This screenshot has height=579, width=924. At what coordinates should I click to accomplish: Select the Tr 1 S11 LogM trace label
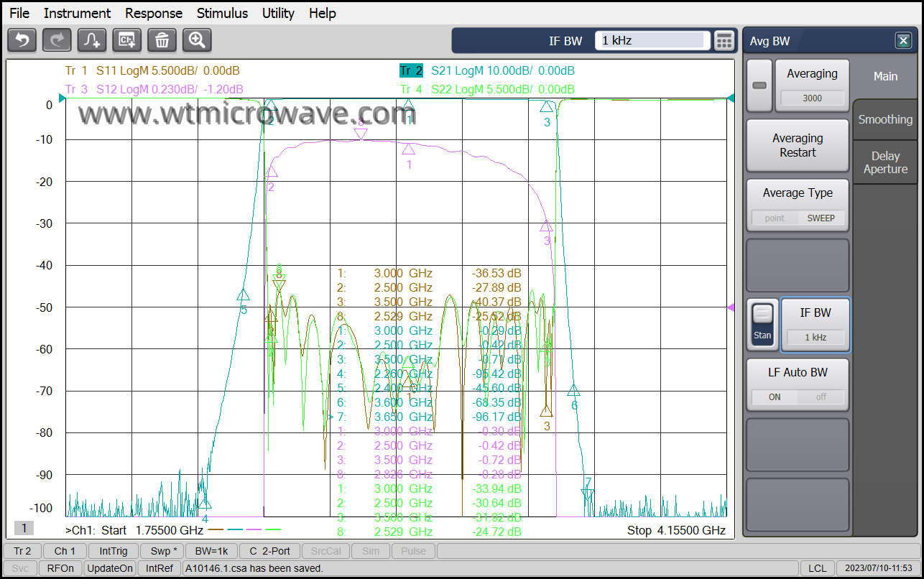[152, 70]
